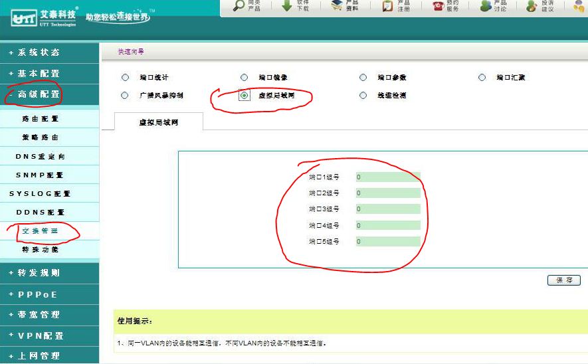Focus the 端口4组号 input field
Viewport: 588px width, 364px height.
(x=388, y=225)
